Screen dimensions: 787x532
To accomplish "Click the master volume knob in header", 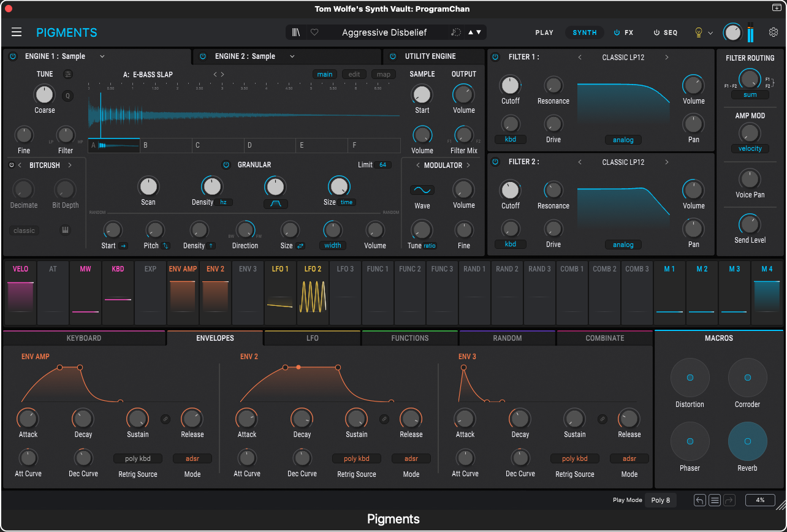I will pos(732,32).
